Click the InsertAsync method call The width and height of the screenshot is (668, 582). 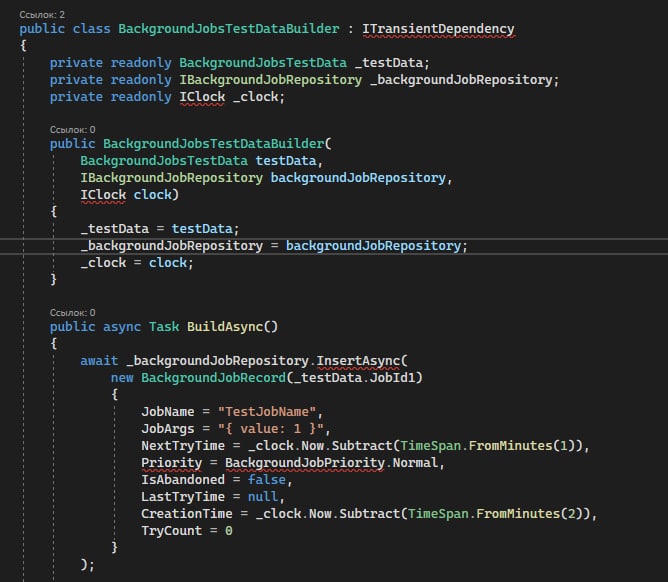(358, 361)
